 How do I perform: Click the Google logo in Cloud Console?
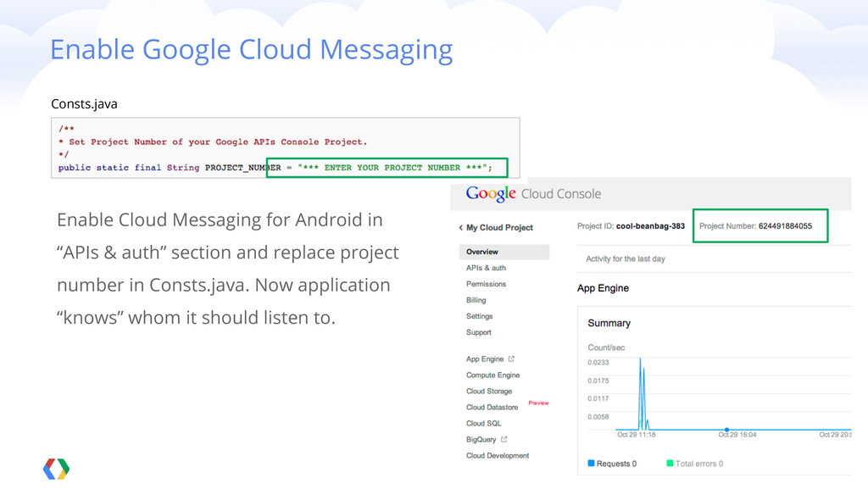point(491,193)
